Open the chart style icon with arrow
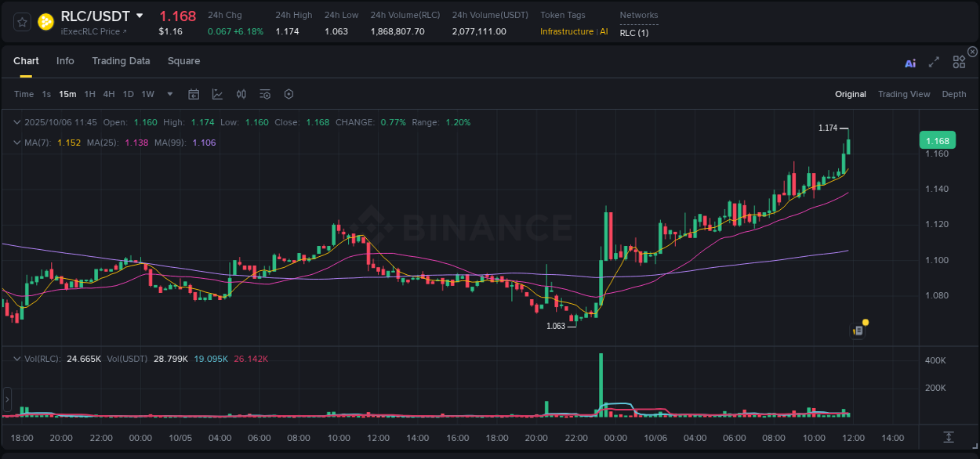 pos(216,93)
